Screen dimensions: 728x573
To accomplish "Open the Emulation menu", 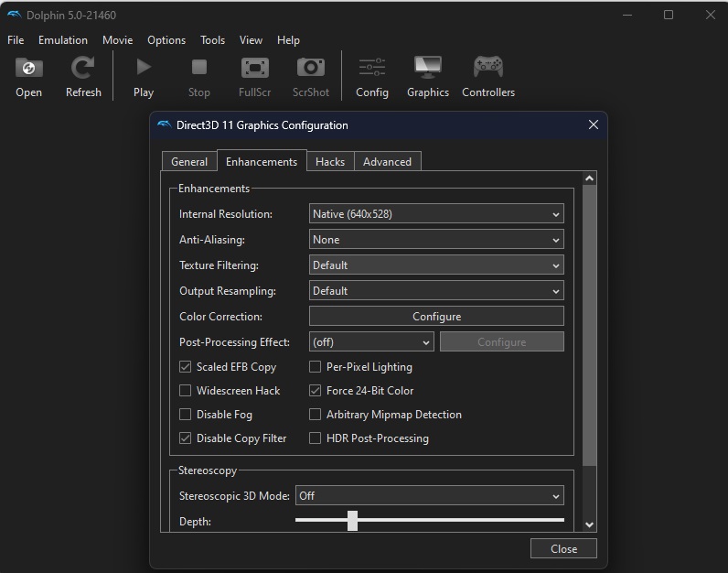I will 63,40.
